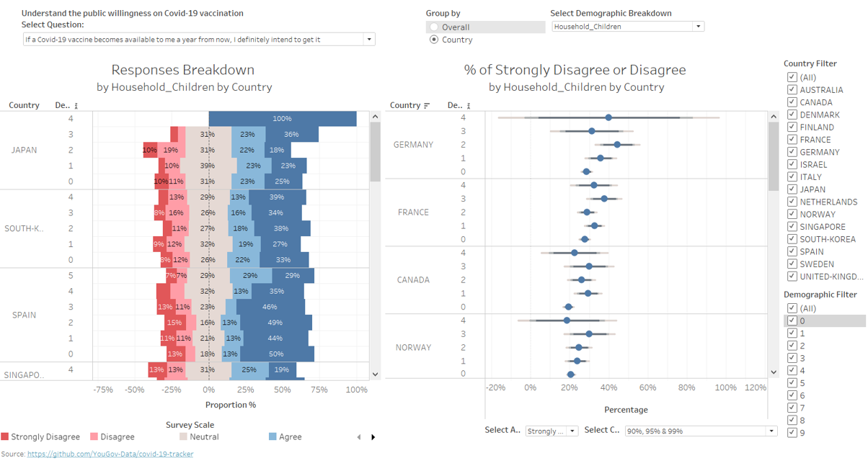Uncheck demographic filter value 5

pyautogui.click(x=792, y=383)
